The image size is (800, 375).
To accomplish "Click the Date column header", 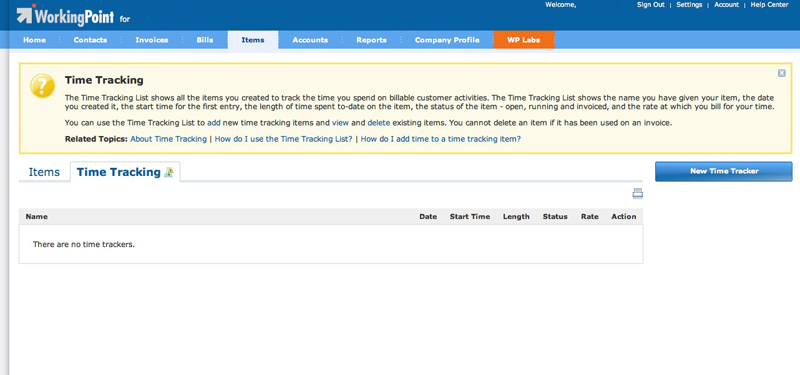I will [428, 216].
